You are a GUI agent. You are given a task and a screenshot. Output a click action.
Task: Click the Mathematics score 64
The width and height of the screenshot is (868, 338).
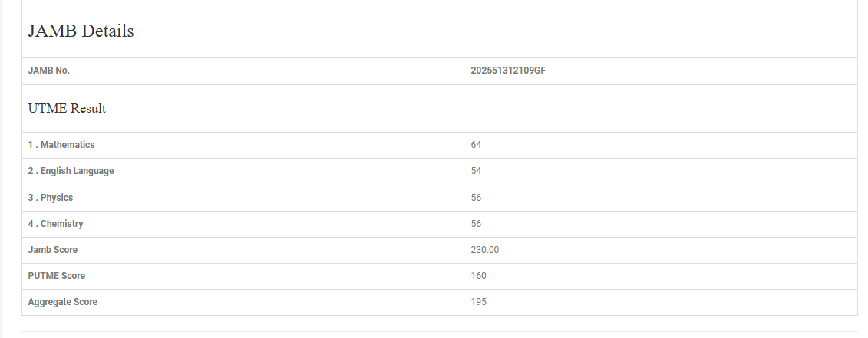coord(477,145)
